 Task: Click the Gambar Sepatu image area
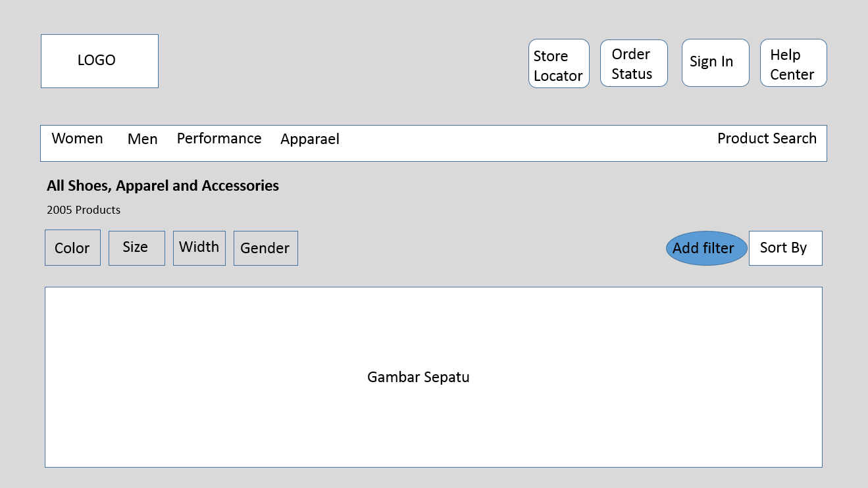[433, 377]
